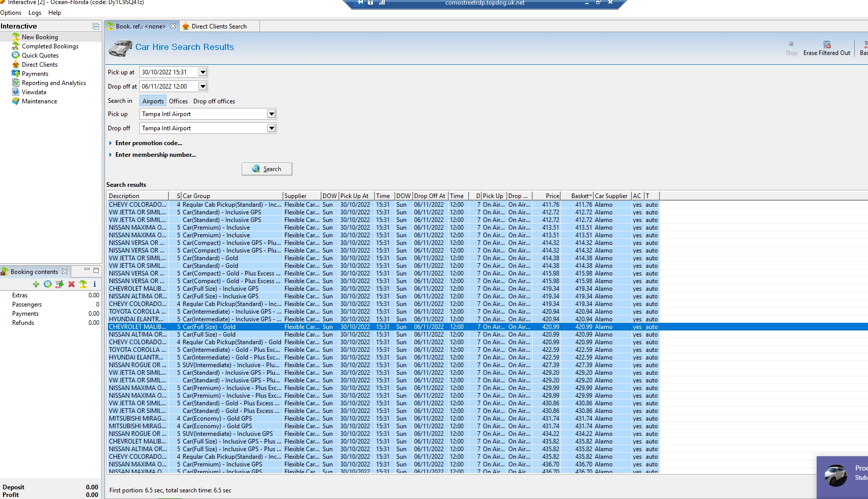Click the Search button
Viewport: 868px width, 499px height.
(x=267, y=169)
